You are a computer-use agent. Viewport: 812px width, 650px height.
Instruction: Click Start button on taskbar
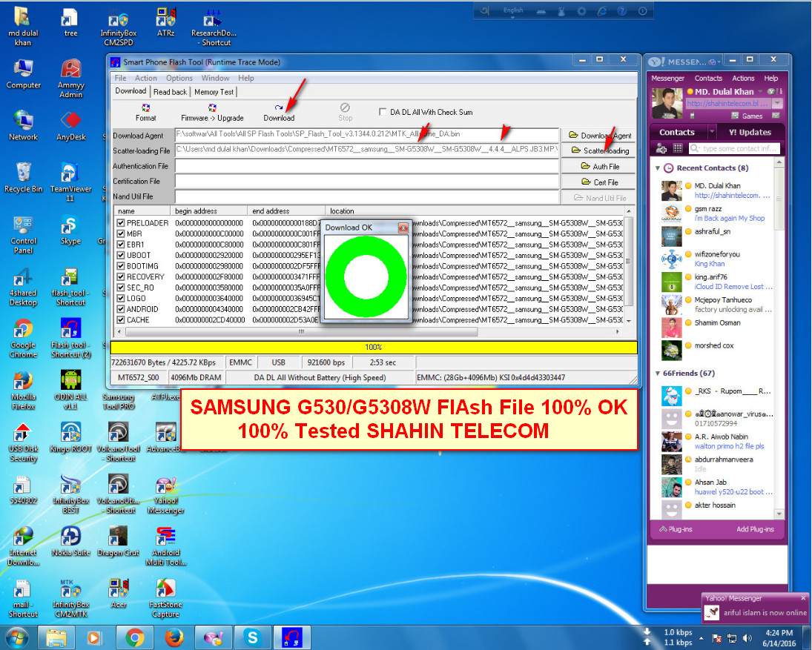(x=16, y=637)
